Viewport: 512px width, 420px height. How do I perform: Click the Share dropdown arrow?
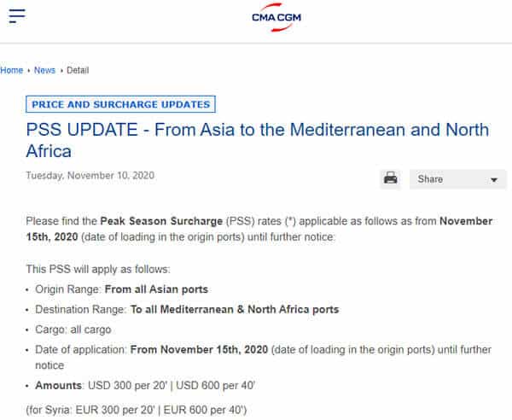click(x=494, y=180)
